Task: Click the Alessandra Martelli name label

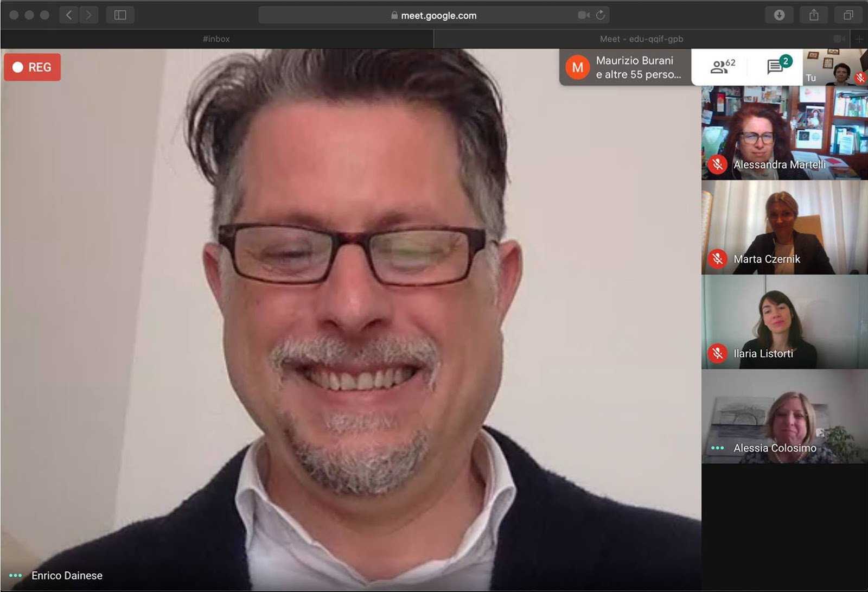Action: coord(780,164)
